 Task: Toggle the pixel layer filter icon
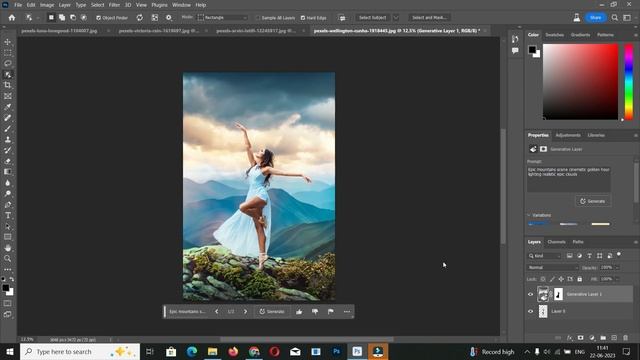tap(569, 256)
